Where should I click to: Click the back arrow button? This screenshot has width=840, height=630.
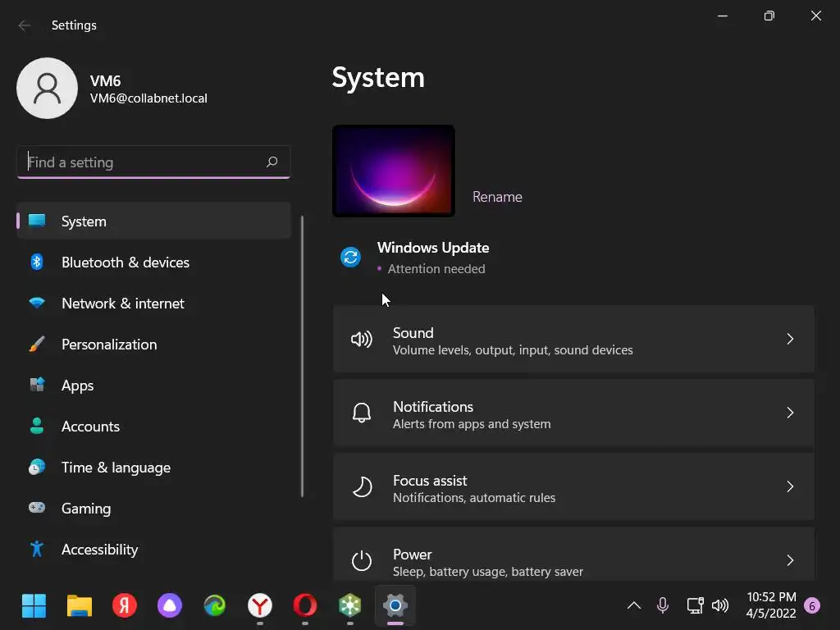24,25
